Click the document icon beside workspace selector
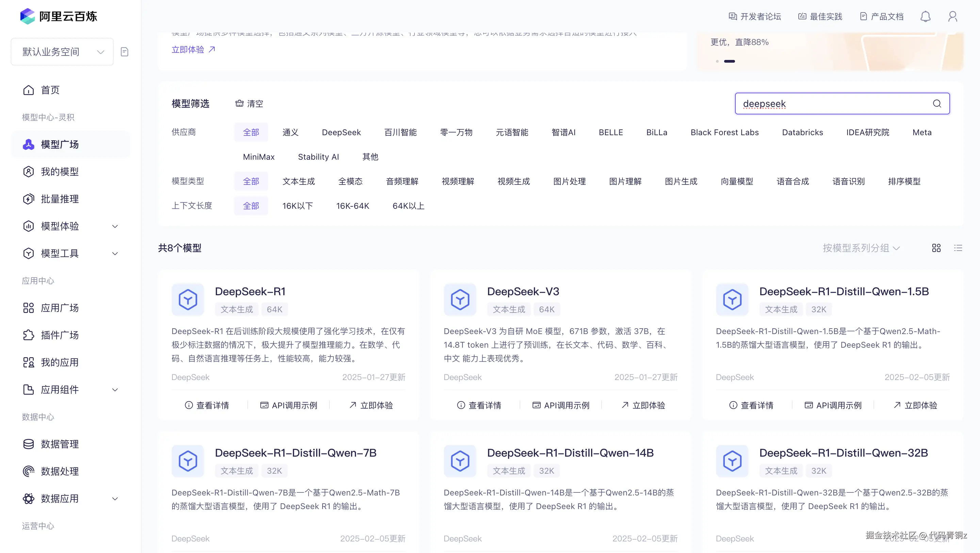This screenshot has height=553, width=980. coord(125,52)
